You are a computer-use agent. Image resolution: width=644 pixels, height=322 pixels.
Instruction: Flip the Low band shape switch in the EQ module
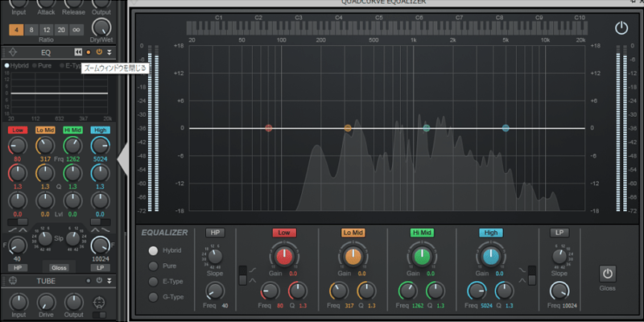(18, 222)
